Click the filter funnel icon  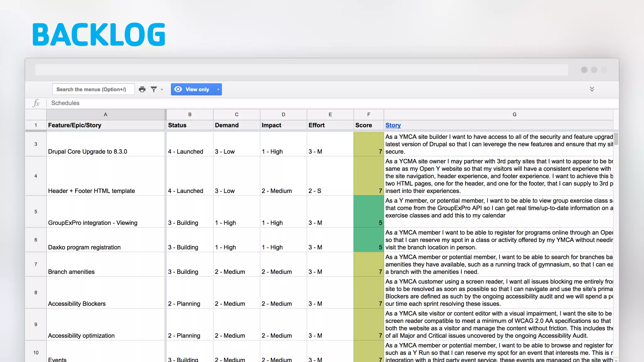pyautogui.click(x=154, y=89)
